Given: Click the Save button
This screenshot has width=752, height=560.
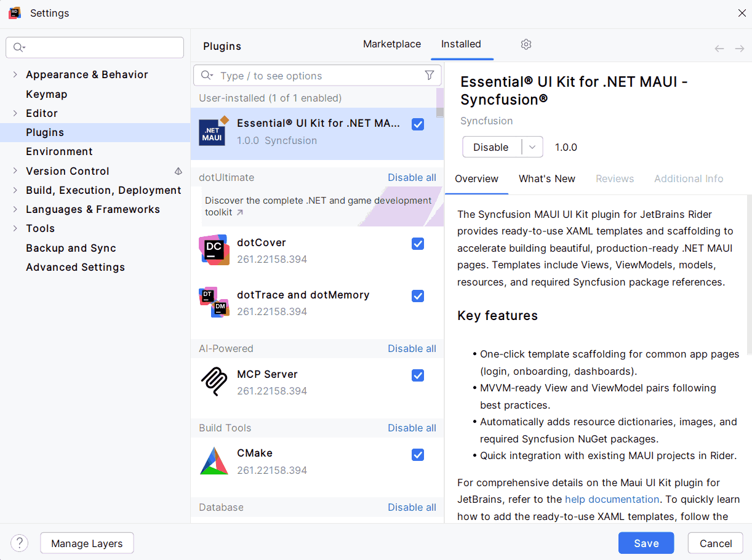Looking at the screenshot, I should [646, 543].
